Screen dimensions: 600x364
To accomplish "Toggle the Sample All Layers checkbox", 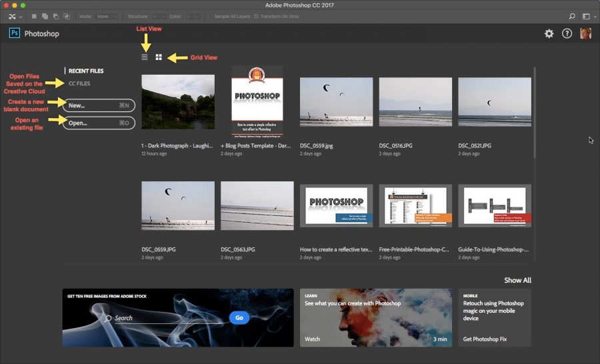I will [210, 17].
